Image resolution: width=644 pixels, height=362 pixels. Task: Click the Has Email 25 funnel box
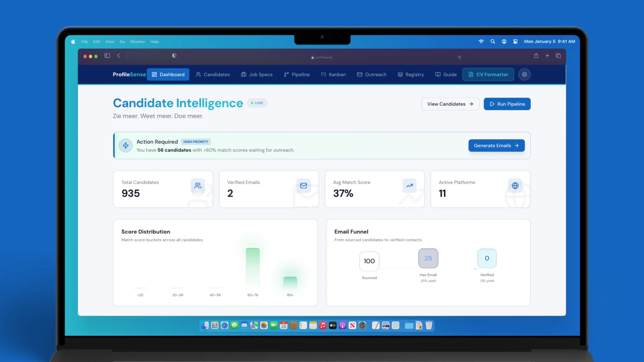tap(428, 258)
